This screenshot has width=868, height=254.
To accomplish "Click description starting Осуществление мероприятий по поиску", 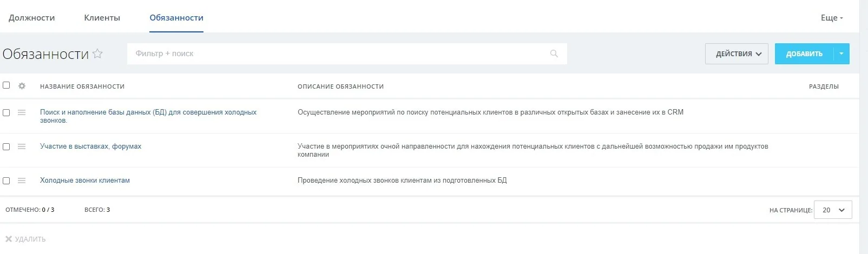I will click(x=490, y=112).
